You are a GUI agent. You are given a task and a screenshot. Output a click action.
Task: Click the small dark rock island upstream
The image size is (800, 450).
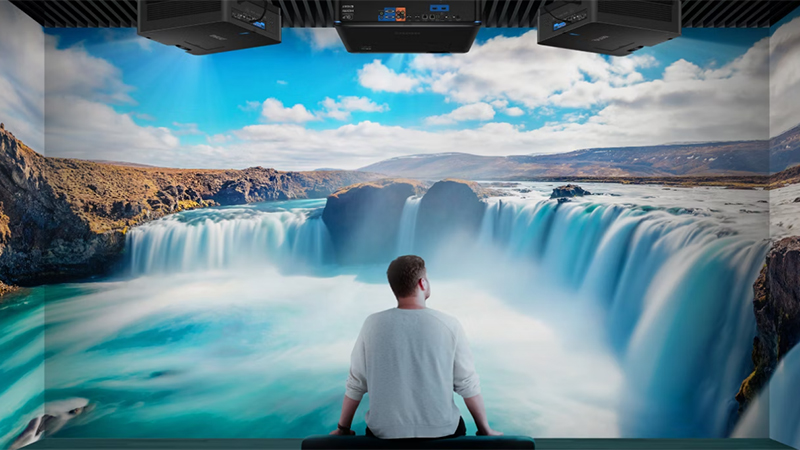pyautogui.click(x=569, y=191)
